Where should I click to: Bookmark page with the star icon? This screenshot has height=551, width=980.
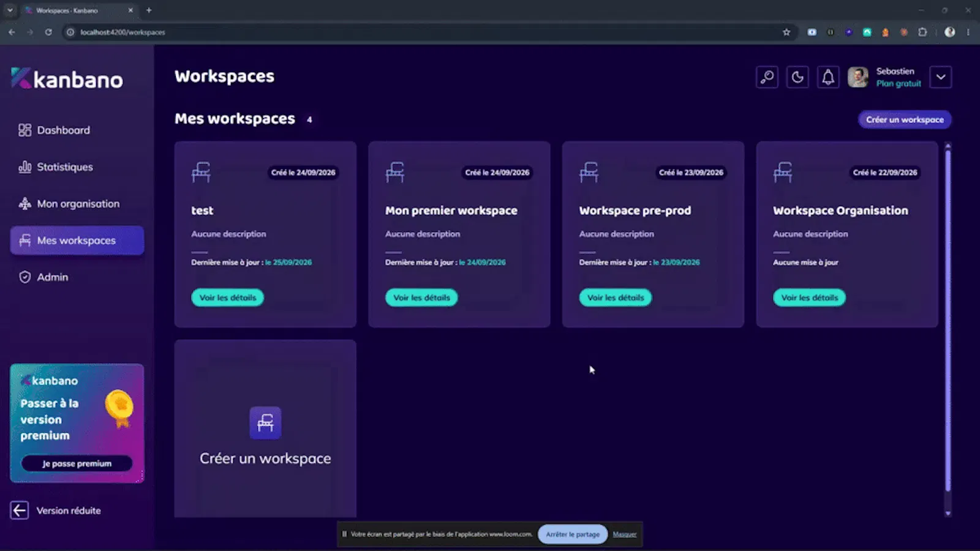pyautogui.click(x=786, y=32)
